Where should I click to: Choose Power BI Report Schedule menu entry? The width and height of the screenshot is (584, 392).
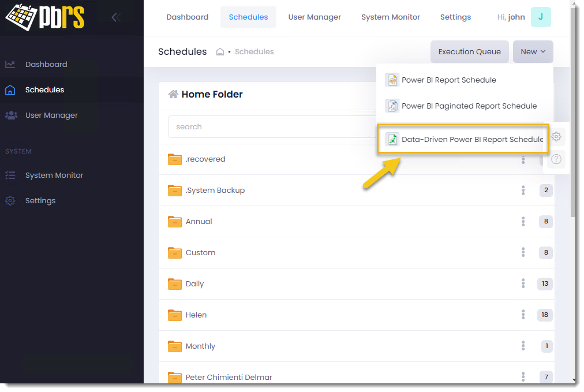(x=465, y=80)
